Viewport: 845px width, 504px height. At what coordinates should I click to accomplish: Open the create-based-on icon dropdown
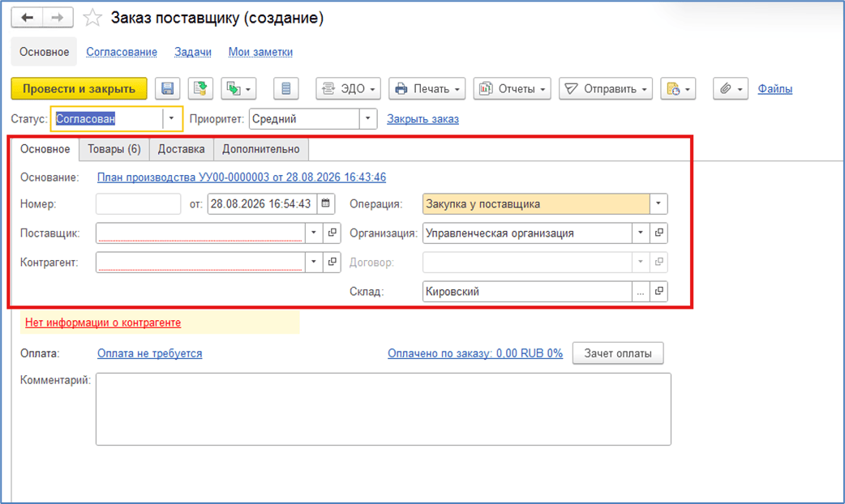click(x=238, y=89)
